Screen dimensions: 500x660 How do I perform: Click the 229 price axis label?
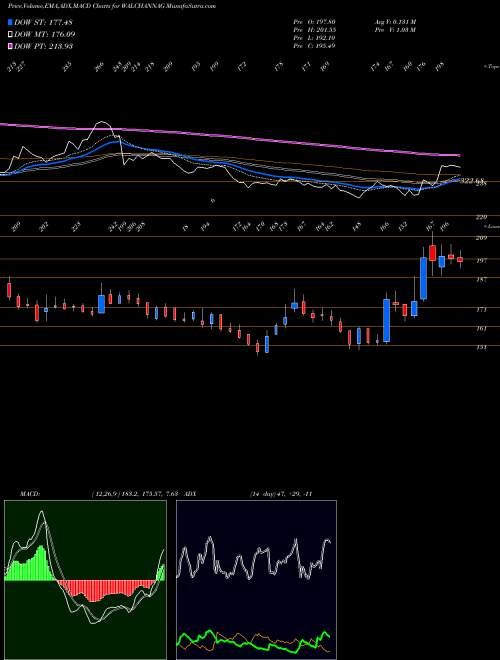pos(481,217)
